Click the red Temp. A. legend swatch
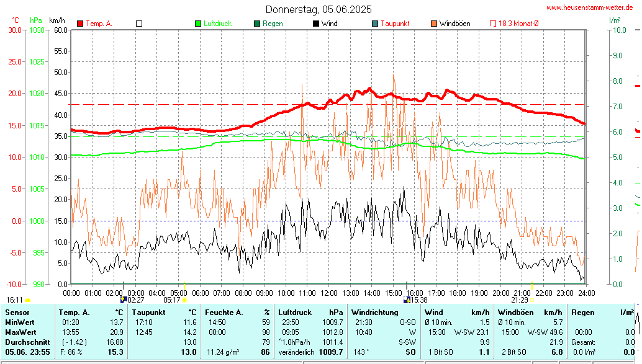The image size is (642, 364). coord(80,24)
